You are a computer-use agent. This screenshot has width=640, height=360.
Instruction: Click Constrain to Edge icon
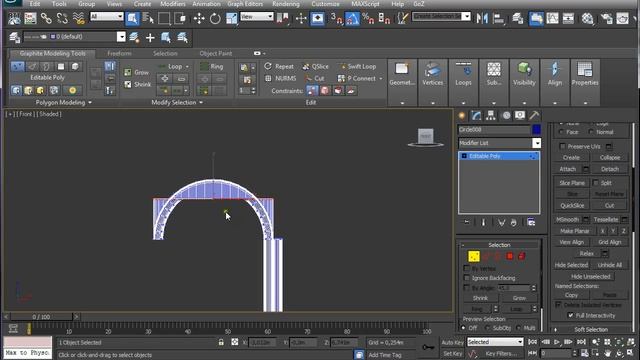click(x=325, y=91)
